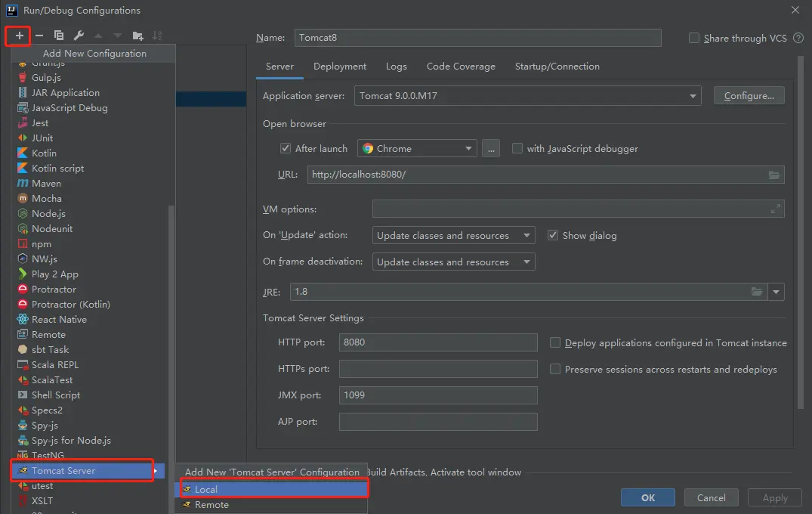
Task: Click the help icon beside Share through VCS
Action: [x=798, y=38]
